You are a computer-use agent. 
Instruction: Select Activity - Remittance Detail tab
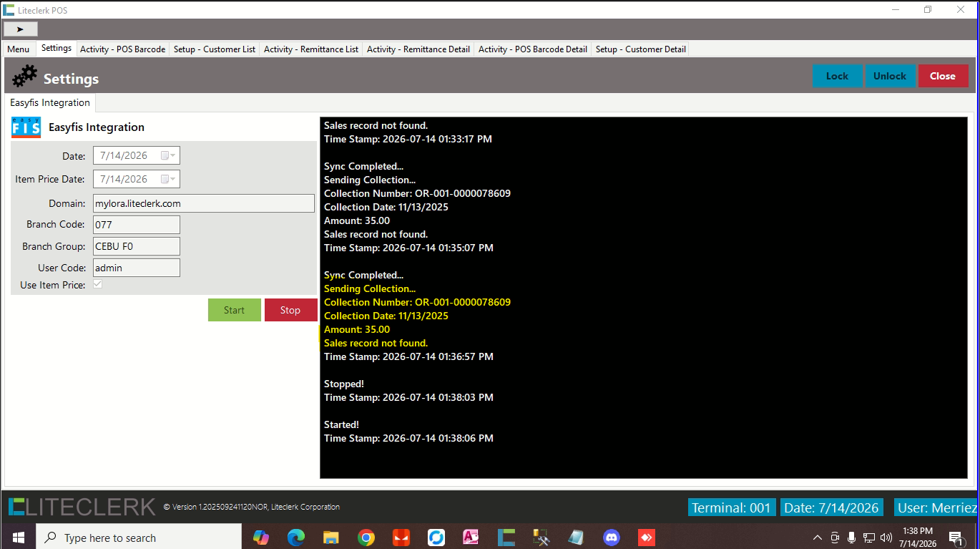coord(418,49)
